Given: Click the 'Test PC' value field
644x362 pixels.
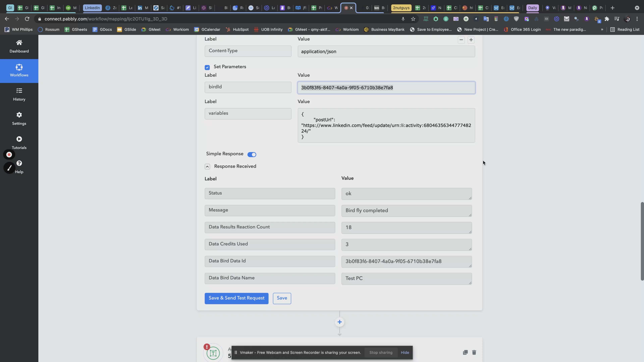Looking at the screenshot, I should (x=407, y=279).
